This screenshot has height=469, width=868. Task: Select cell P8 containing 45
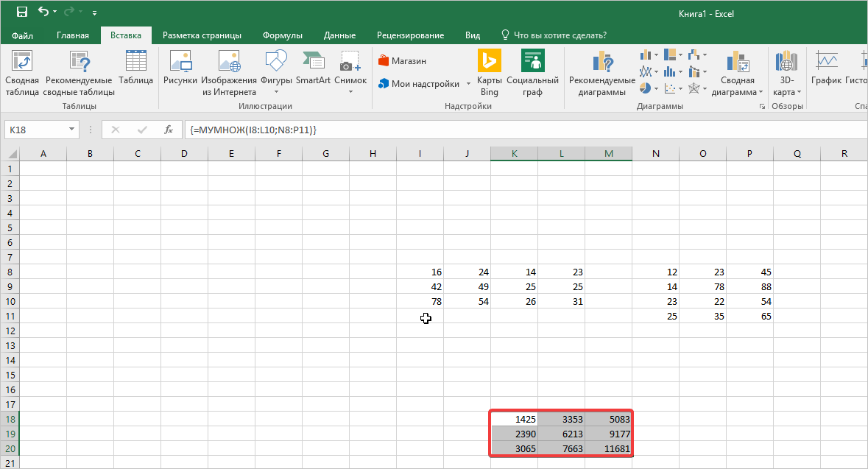749,272
